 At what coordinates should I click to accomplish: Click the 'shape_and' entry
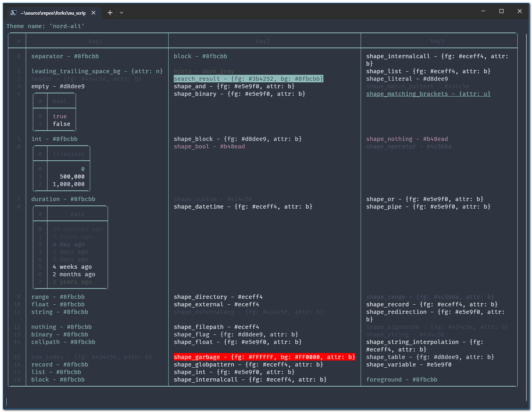tap(234, 86)
